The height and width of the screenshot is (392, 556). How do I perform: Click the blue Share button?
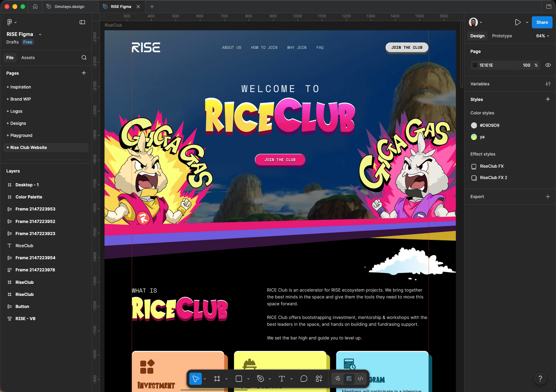click(x=542, y=22)
